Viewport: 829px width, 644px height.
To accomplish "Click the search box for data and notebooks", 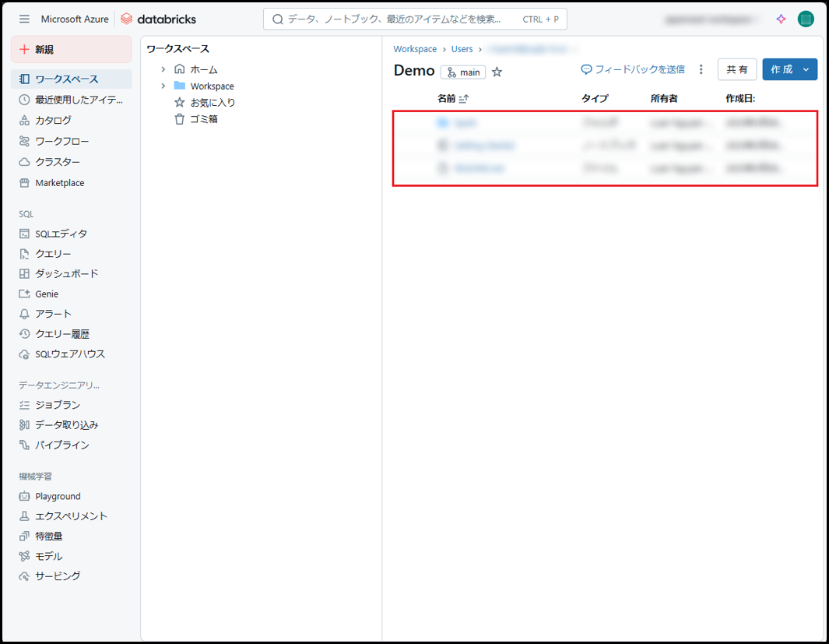I will 415,19.
